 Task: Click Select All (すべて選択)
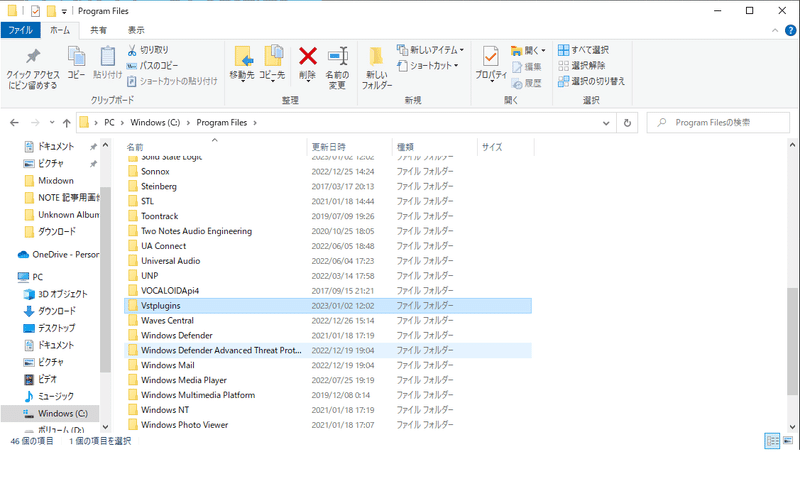pyautogui.click(x=583, y=50)
